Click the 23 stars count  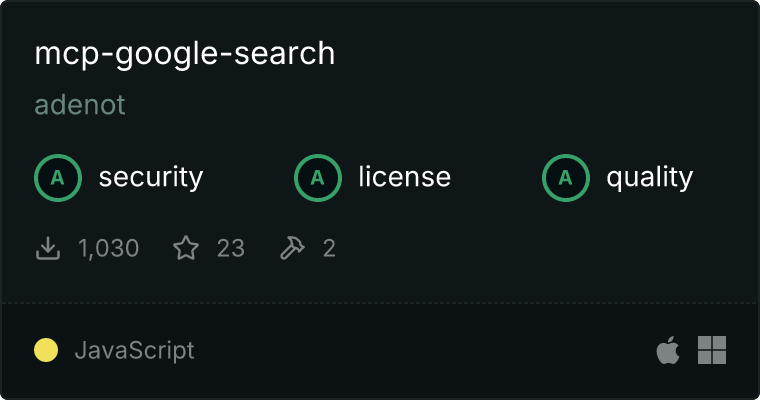(x=231, y=248)
